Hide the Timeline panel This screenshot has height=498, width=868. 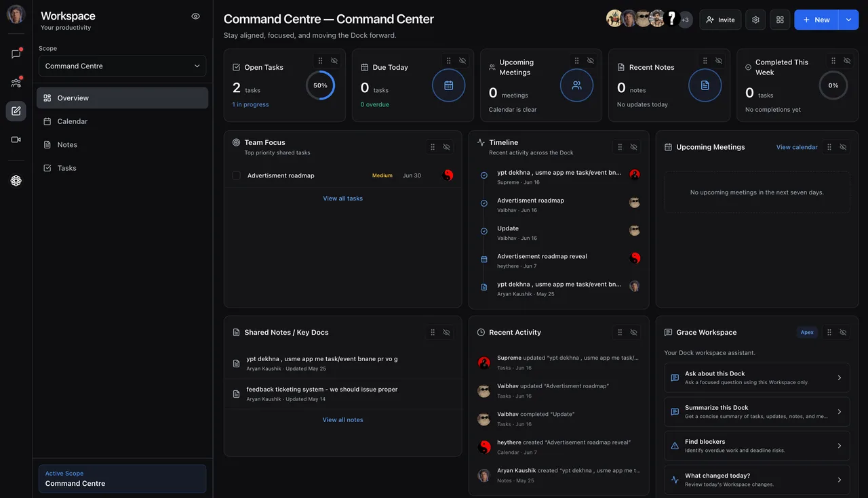[633, 147]
